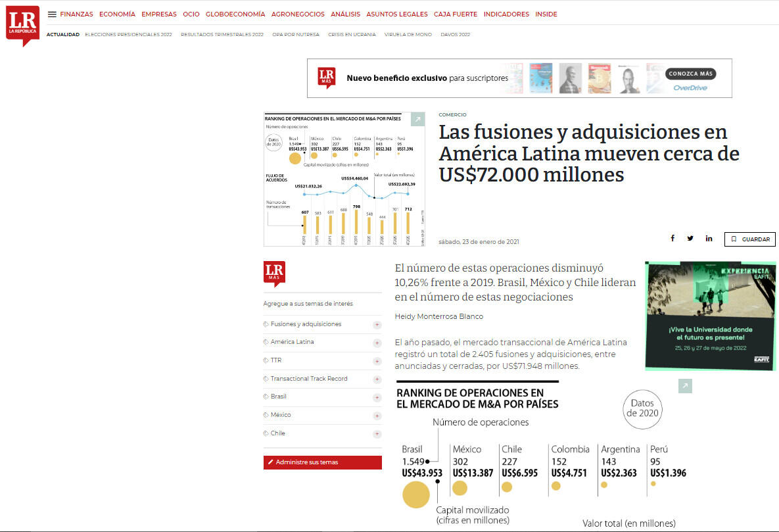
Task: Open the Comercio category link
Action: click(x=452, y=115)
